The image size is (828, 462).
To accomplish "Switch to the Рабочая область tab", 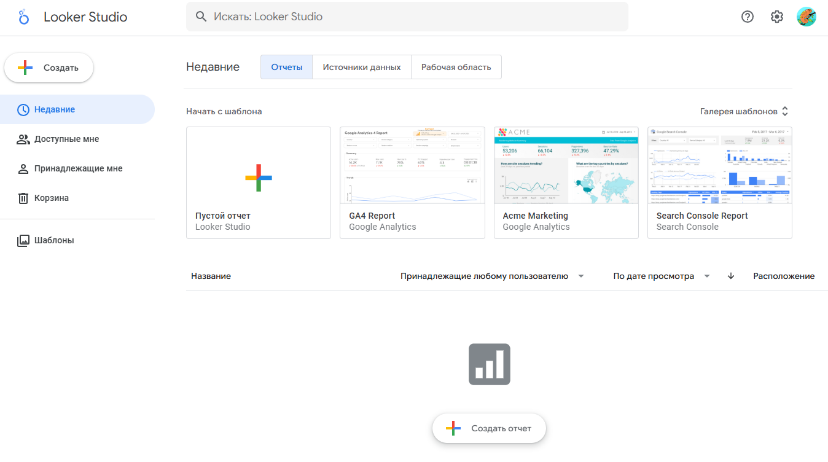I will point(456,67).
